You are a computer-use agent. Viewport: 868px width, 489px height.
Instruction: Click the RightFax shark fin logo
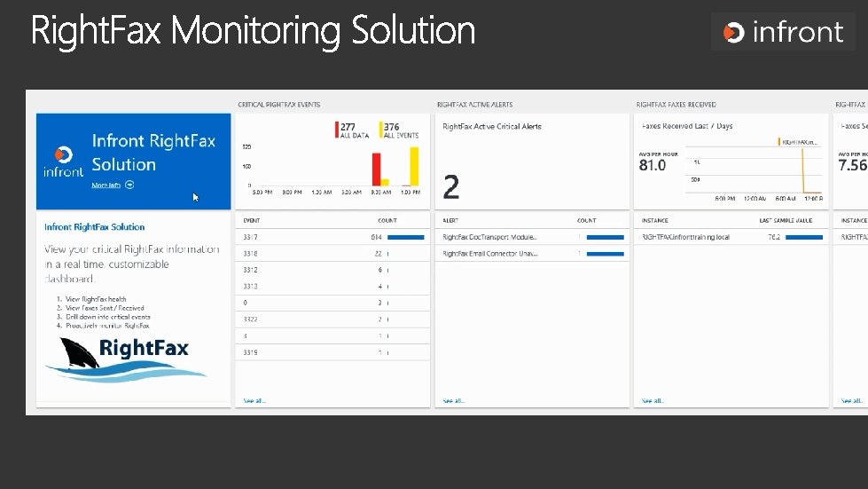(126, 360)
